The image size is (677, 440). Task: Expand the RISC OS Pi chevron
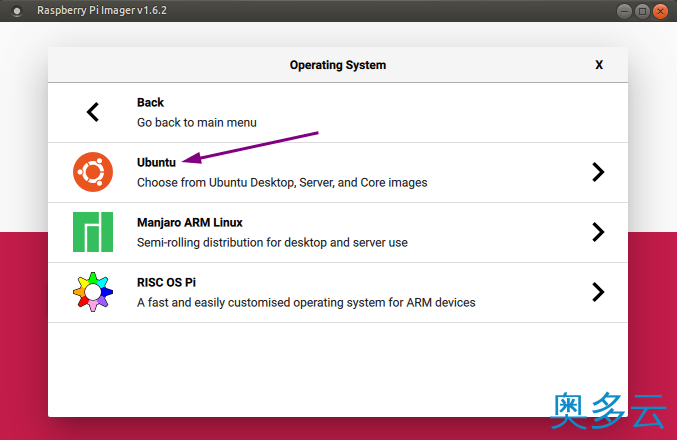[598, 292]
